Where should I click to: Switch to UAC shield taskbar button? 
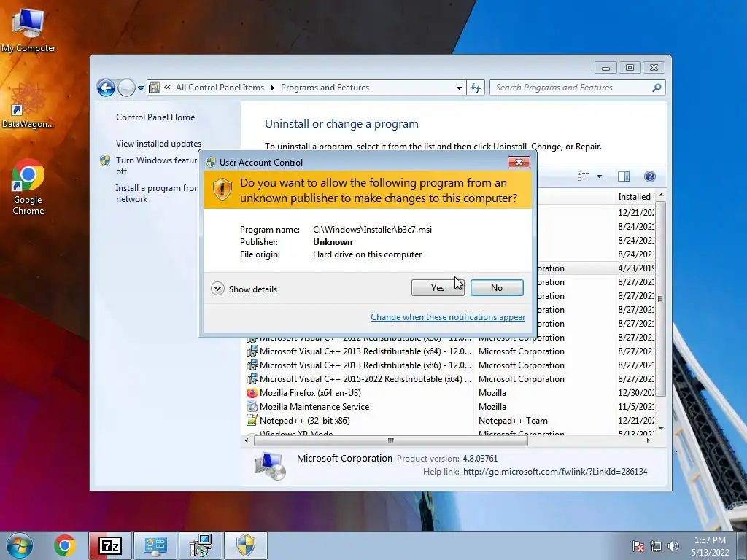pos(246,545)
